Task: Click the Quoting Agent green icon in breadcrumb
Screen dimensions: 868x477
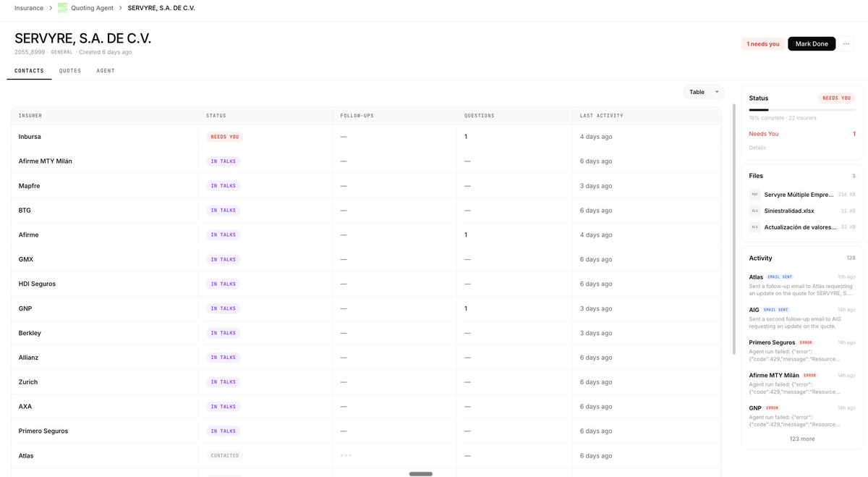Action: point(63,8)
